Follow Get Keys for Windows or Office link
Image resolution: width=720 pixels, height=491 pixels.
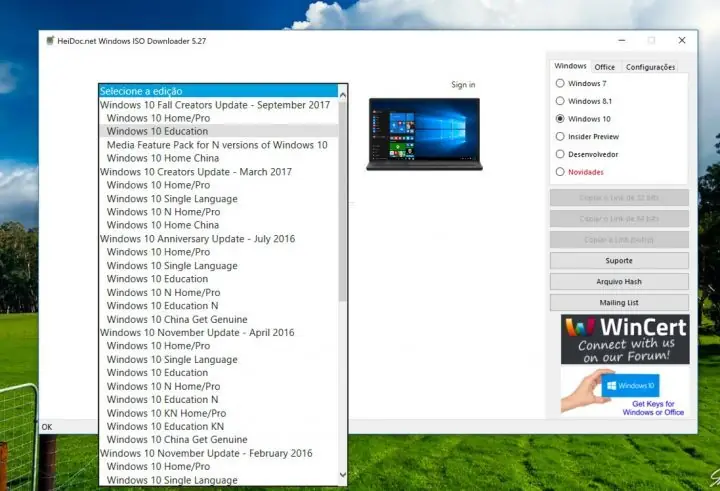click(x=653, y=408)
